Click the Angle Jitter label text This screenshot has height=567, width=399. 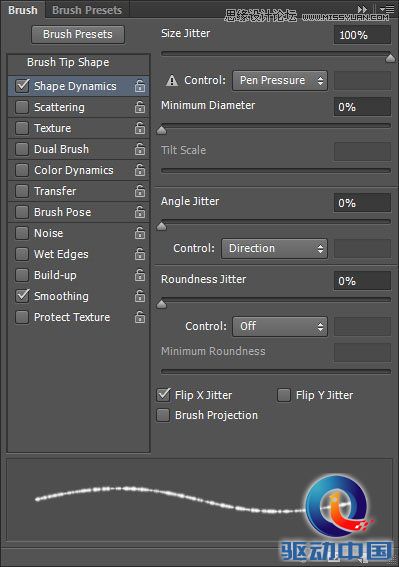[x=190, y=201]
